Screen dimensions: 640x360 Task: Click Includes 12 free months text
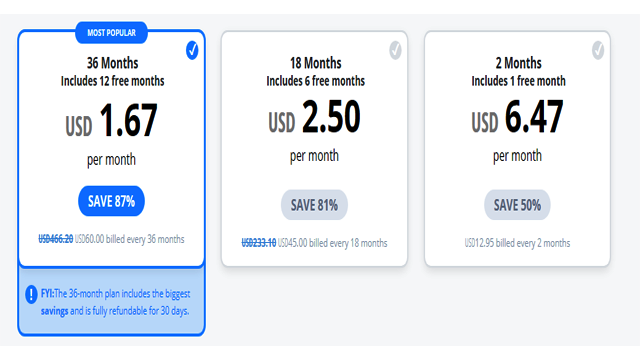(x=113, y=81)
